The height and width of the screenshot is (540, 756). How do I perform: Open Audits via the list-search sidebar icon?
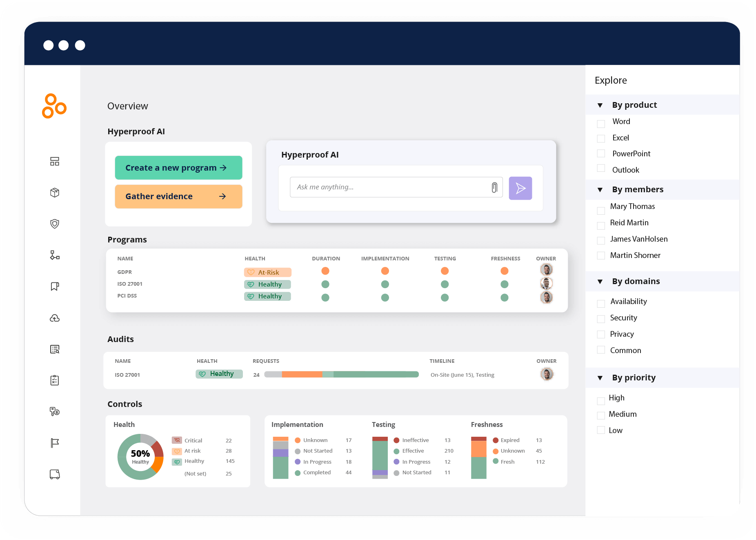coord(54,349)
